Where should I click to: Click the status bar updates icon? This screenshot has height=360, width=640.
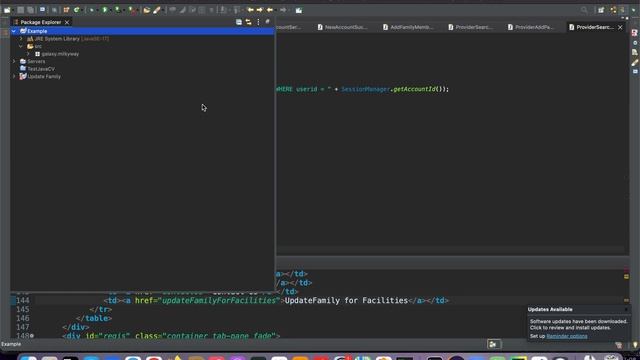619,345
